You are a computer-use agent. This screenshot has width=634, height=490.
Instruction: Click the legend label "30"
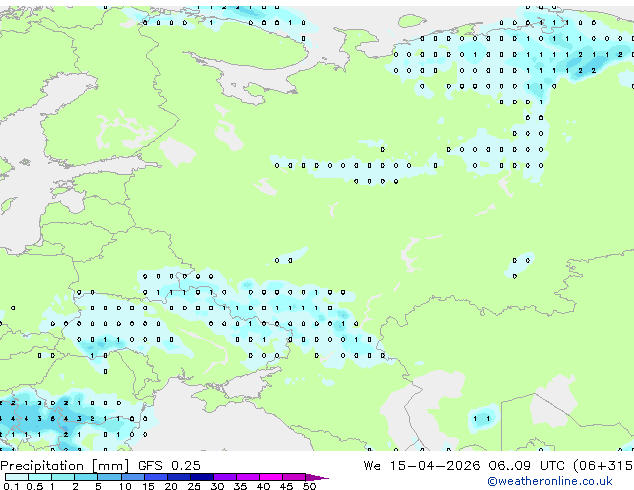click(x=217, y=486)
